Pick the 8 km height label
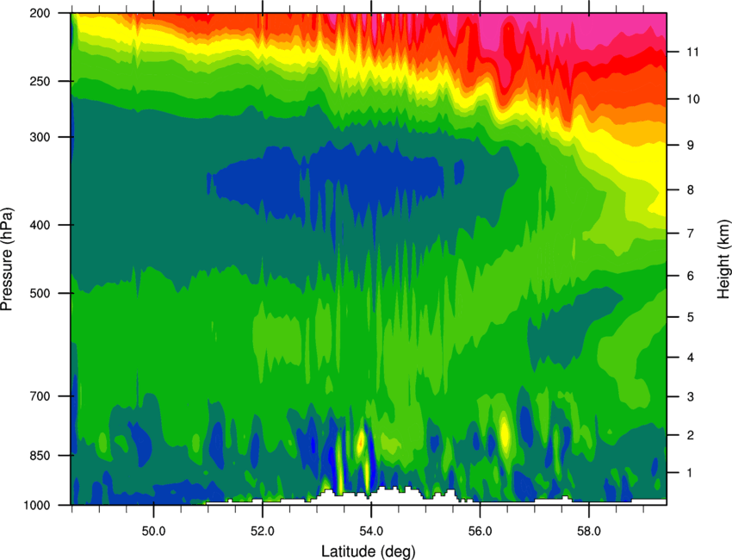The height and width of the screenshot is (560, 732). 691,190
